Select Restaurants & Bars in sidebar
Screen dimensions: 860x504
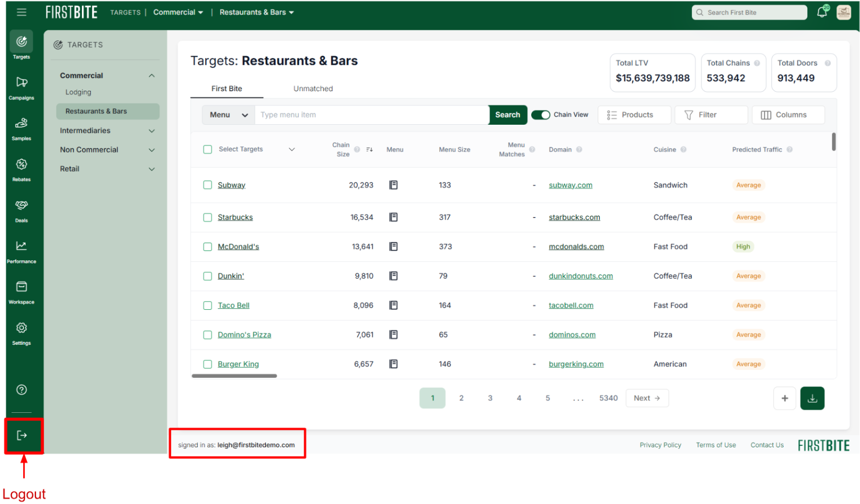108,111
